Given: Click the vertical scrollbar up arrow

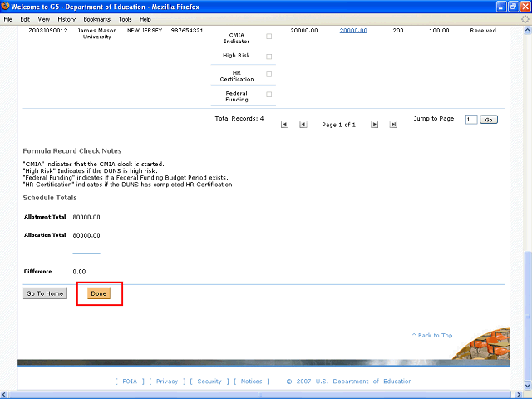Looking at the screenshot, I should coord(528,30).
